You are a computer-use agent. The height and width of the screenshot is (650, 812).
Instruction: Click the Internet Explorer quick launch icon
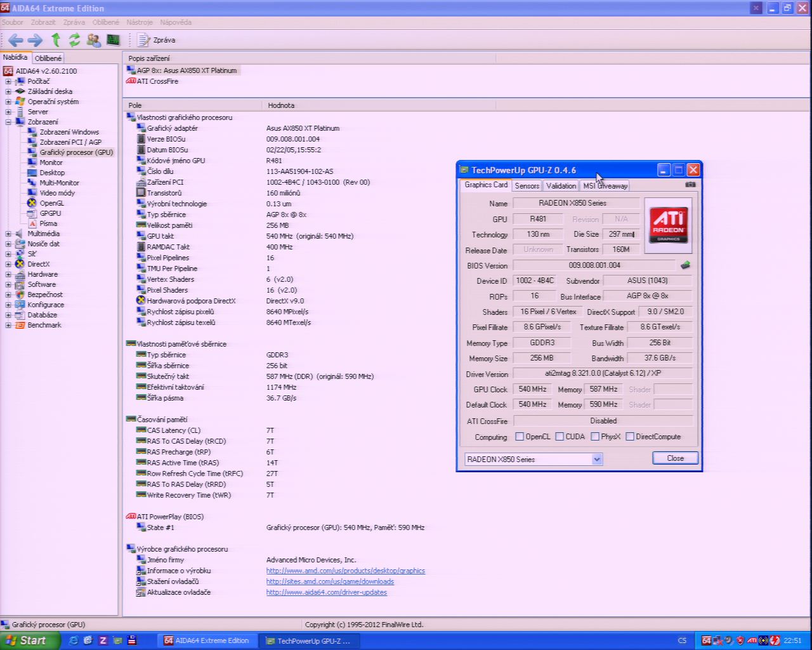click(x=74, y=640)
